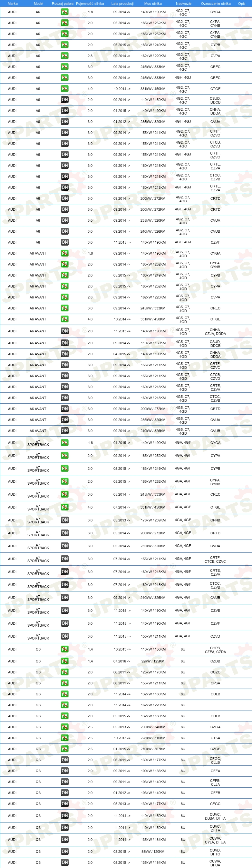
Task: Select the engine code CPSA
Action: 215,683
